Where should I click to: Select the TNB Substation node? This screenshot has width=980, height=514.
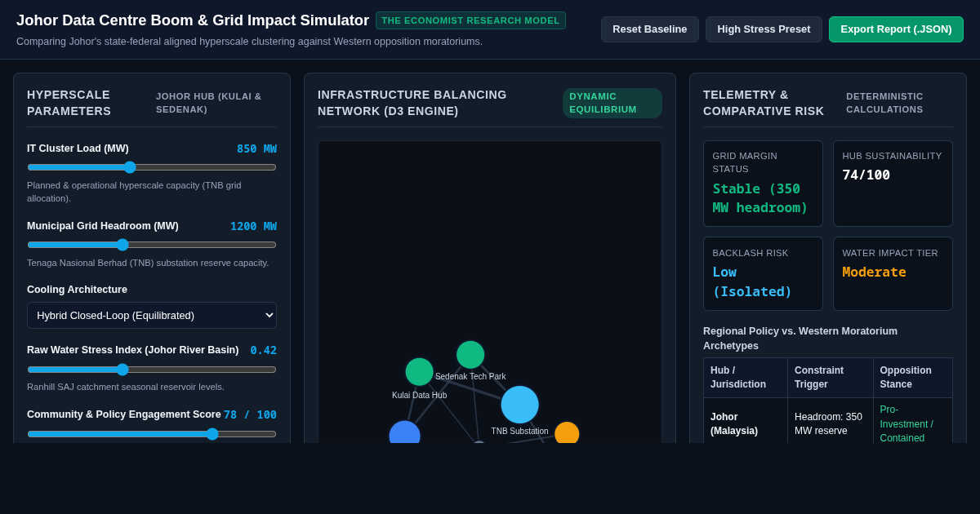tap(519, 405)
